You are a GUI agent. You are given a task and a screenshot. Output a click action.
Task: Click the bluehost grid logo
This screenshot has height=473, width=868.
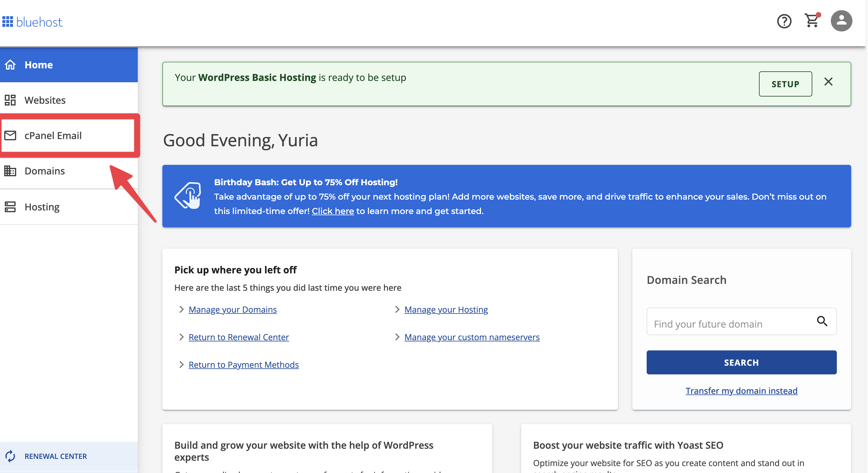tap(7, 22)
